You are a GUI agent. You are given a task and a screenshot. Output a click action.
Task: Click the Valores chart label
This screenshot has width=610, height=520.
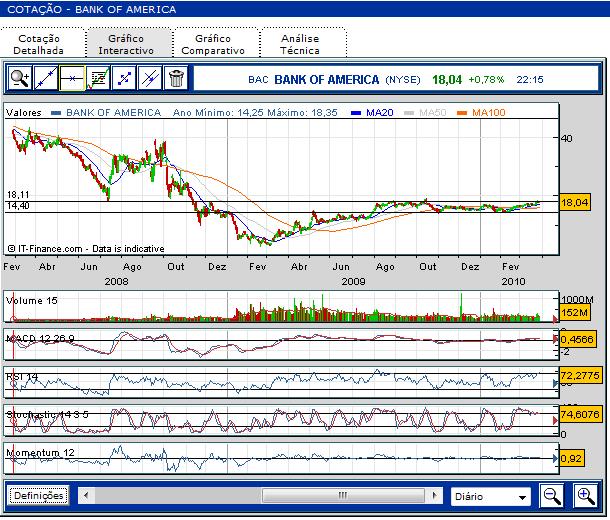pos(24,113)
